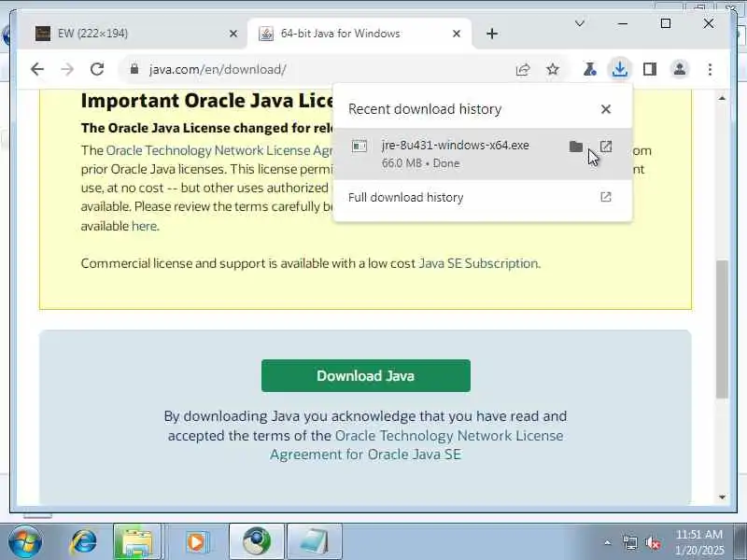The width and height of the screenshot is (747, 560).
Task: Open the notepad taskbar application
Action: pos(315,542)
